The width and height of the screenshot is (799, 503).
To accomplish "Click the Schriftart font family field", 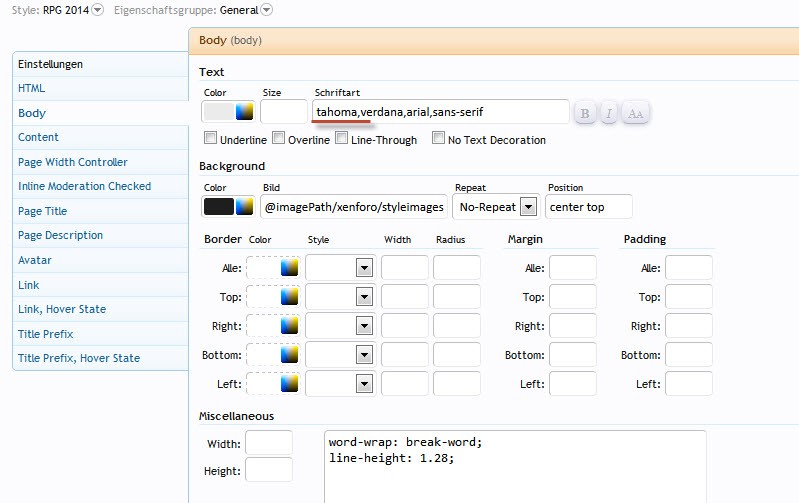I will 440,112.
